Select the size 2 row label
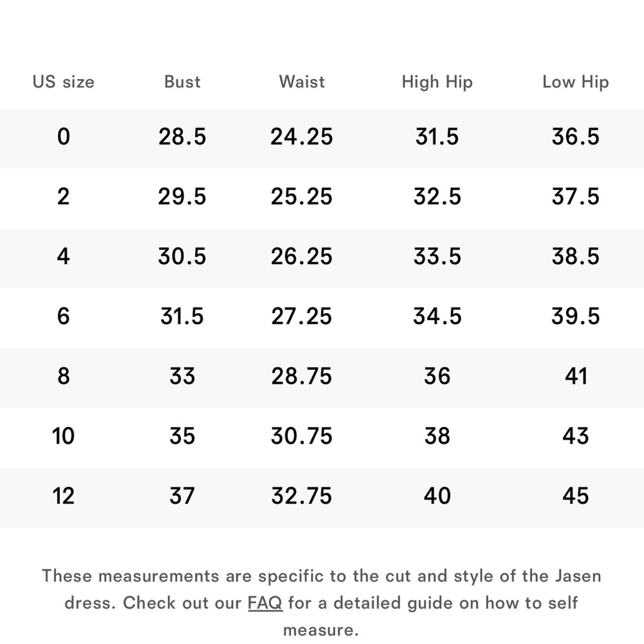The width and height of the screenshot is (644, 644). pyautogui.click(x=63, y=196)
